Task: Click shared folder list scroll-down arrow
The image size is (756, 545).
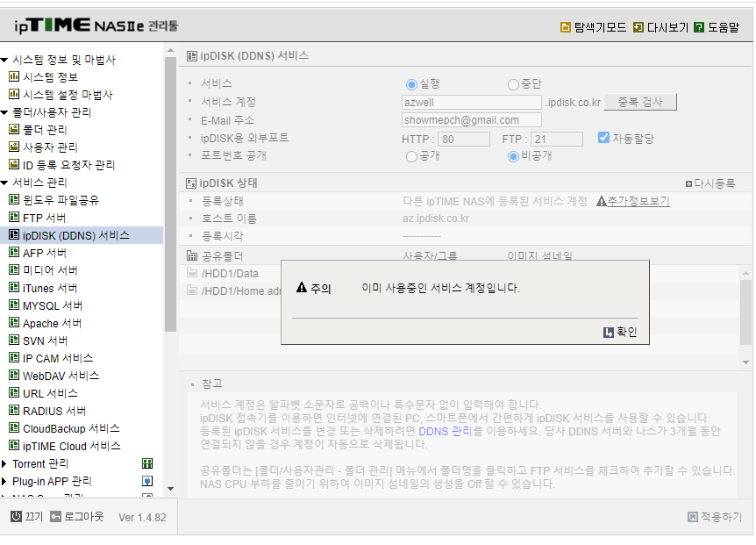Action: click(x=745, y=362)
